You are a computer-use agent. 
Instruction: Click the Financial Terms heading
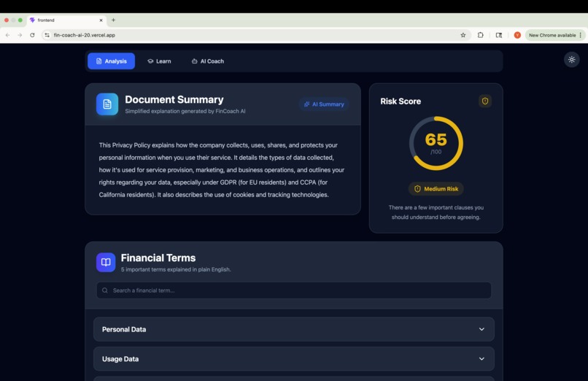click(158, 258)
